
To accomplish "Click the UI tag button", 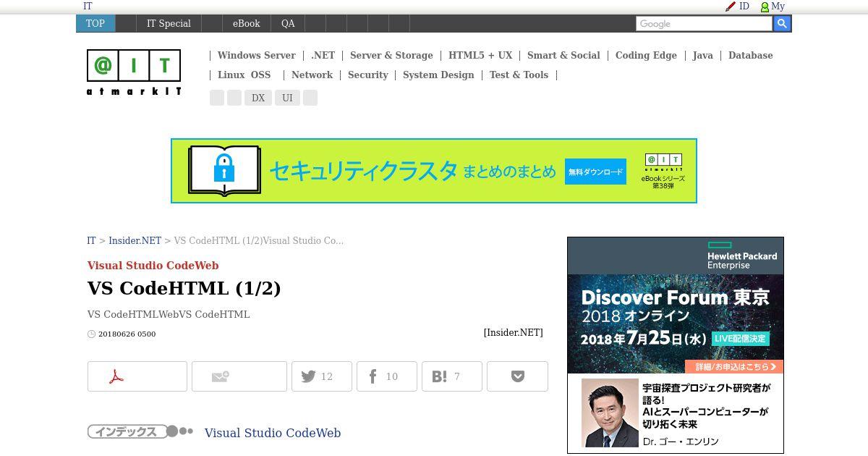I will click(x=287, y=98).
